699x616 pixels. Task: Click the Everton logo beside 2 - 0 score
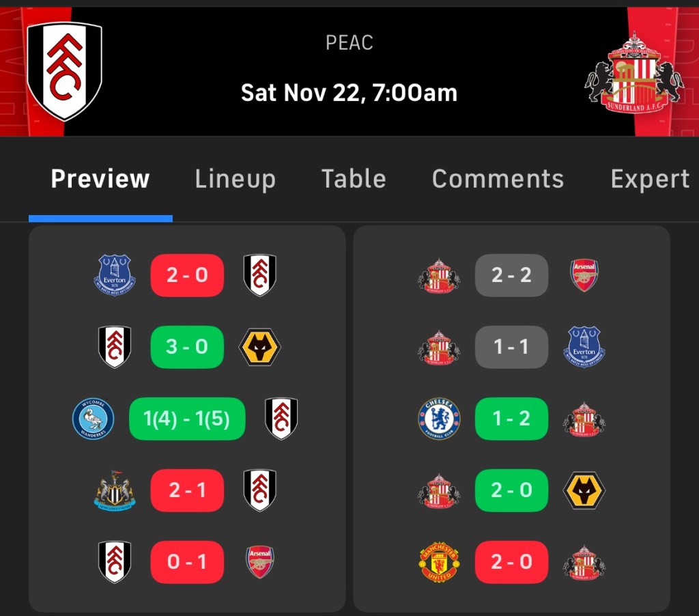point(115,275)
